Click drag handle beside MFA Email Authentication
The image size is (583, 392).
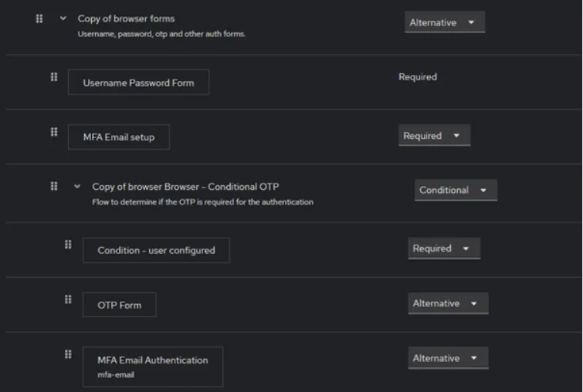68,354
